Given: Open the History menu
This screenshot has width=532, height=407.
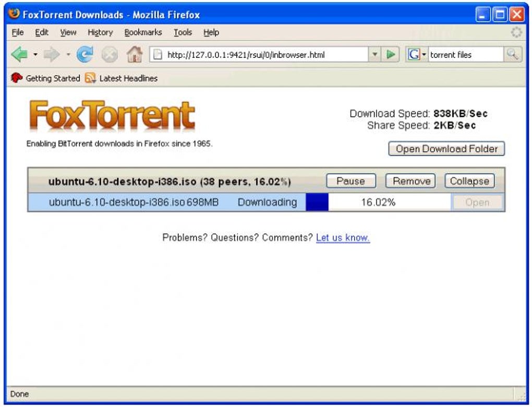Looking at the screenshot, I should [x=100, y=32].
